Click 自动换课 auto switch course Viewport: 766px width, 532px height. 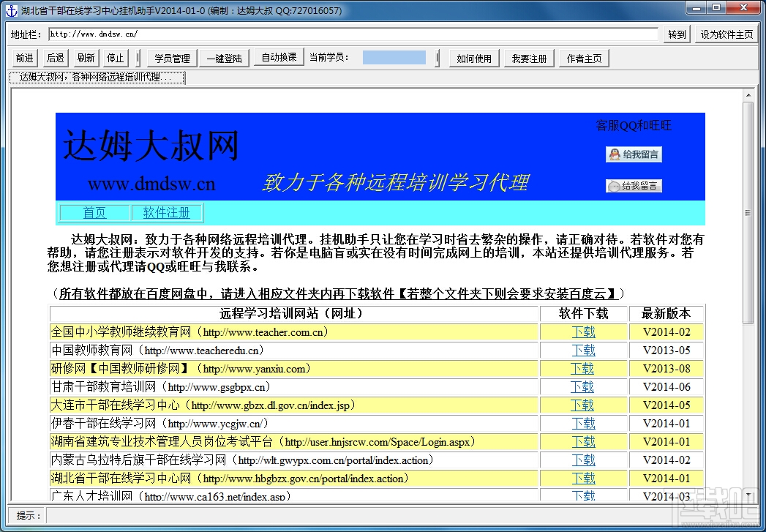pyautogui.click(x=279, y=57)
